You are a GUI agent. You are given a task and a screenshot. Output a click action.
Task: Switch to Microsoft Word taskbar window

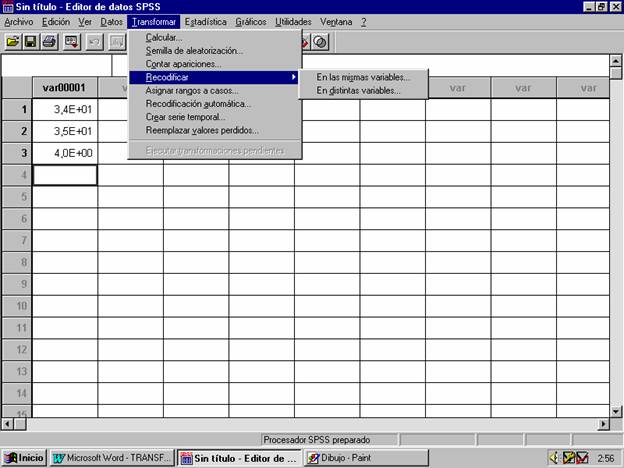(x=112, y=458)
